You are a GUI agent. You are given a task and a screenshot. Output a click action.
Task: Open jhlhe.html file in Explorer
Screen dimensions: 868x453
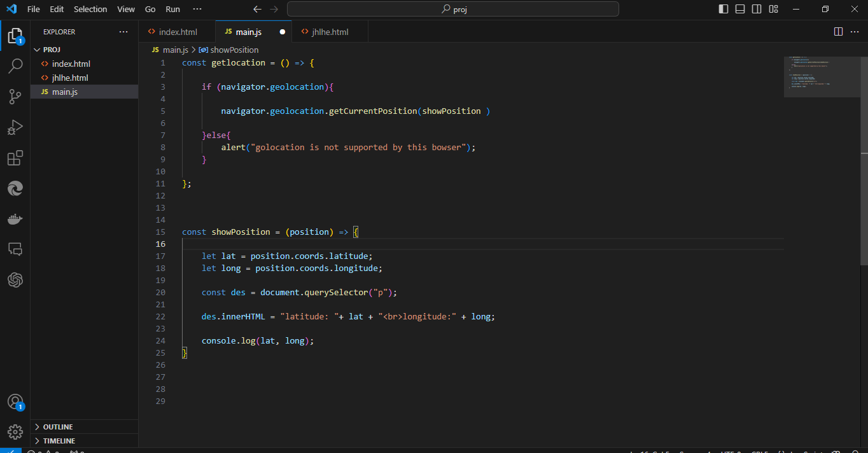[70, 78]
